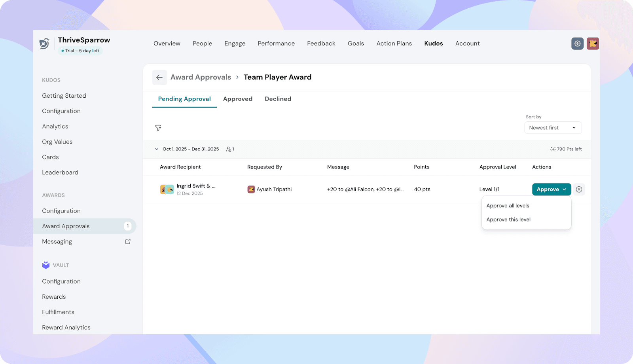Screen dimensions: 633x364
Task: Click the Points column header
Action: [422, 167]
